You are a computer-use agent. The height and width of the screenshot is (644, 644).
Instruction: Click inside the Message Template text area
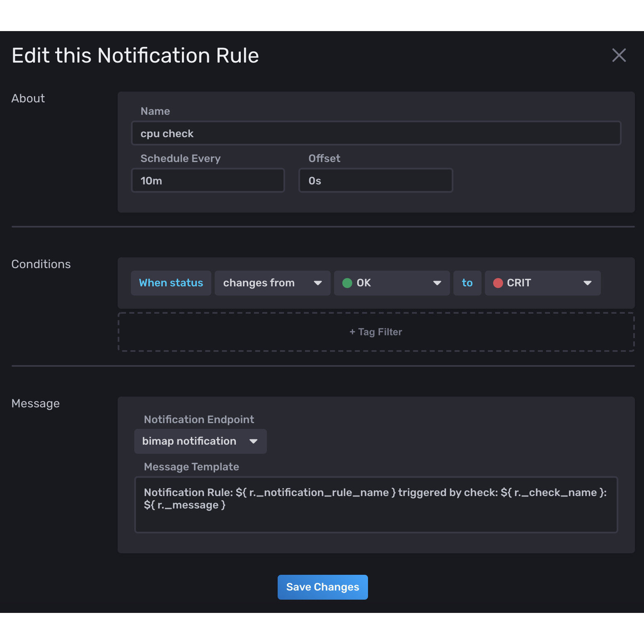[376, 505]
